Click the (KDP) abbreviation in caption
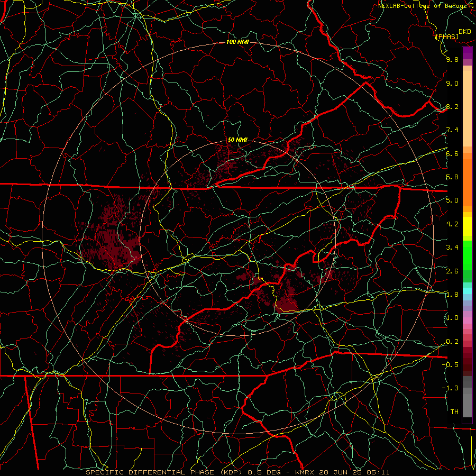Screen dimensions: 476x476 (x=232, y=472)
